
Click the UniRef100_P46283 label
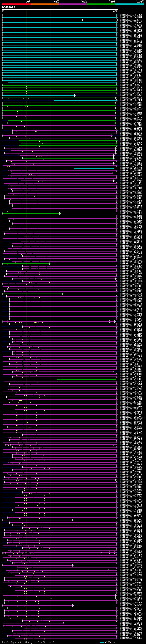point(131,72)
